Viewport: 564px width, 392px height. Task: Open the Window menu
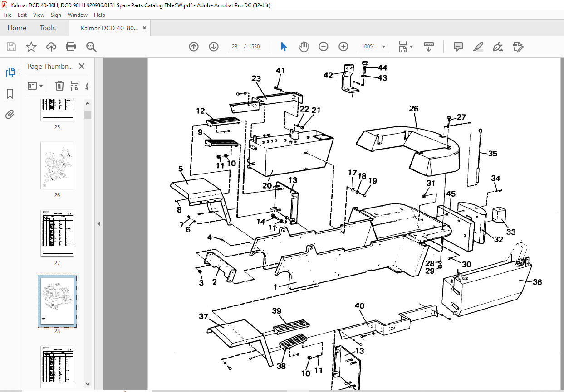pyautogui.click(x=78, y=15)
